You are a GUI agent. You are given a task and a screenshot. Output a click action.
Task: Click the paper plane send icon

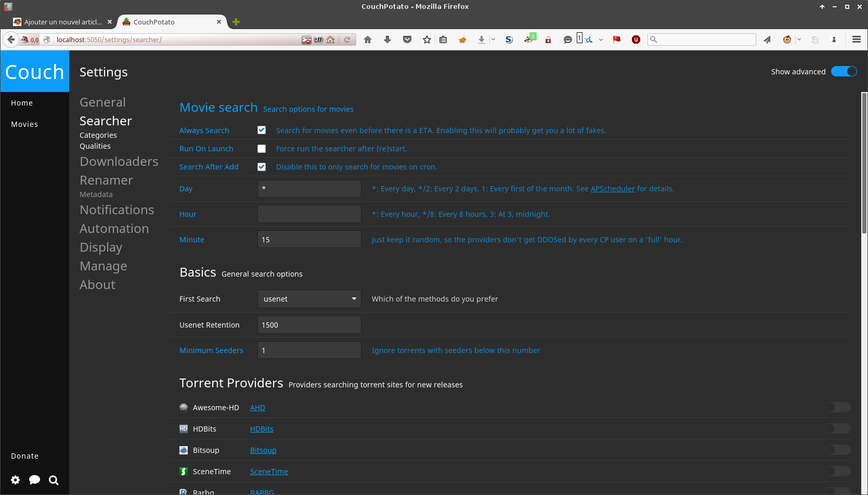[x=767, y=40]
